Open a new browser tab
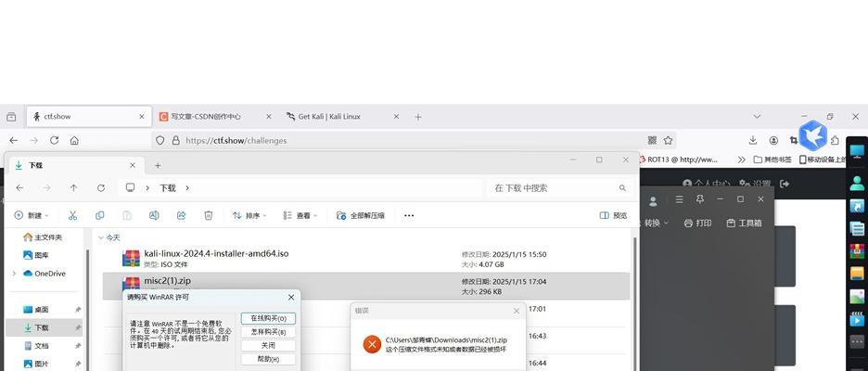868x371 pixels. 418,117
